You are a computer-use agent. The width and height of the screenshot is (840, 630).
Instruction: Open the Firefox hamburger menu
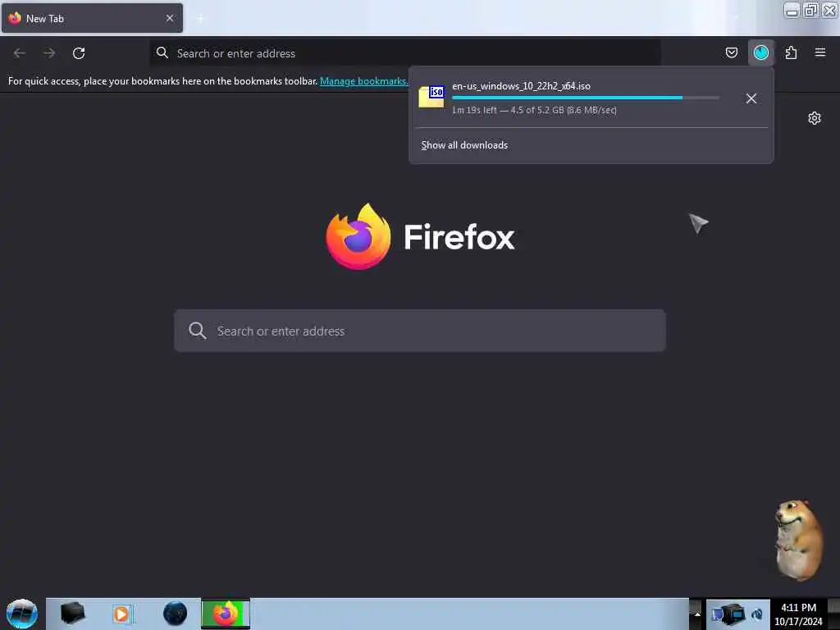819,52
